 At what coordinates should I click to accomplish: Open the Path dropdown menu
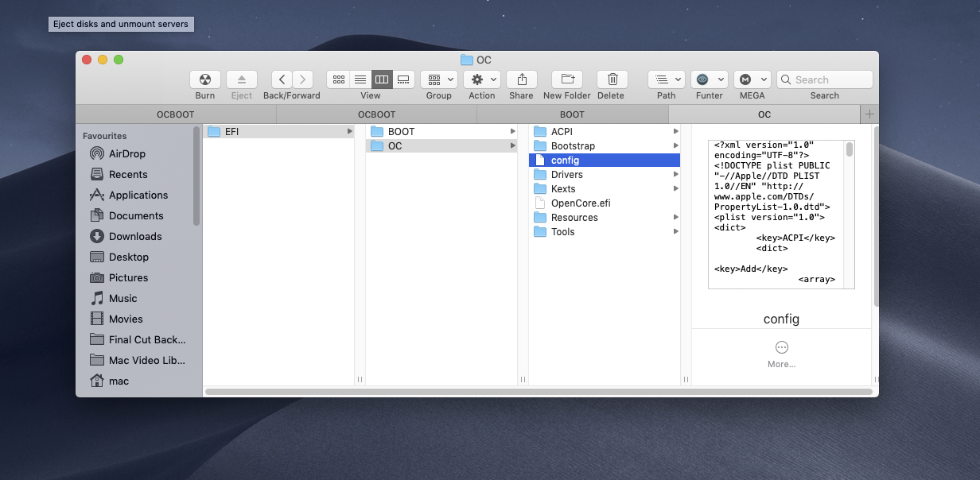click(x=666, y=79)
